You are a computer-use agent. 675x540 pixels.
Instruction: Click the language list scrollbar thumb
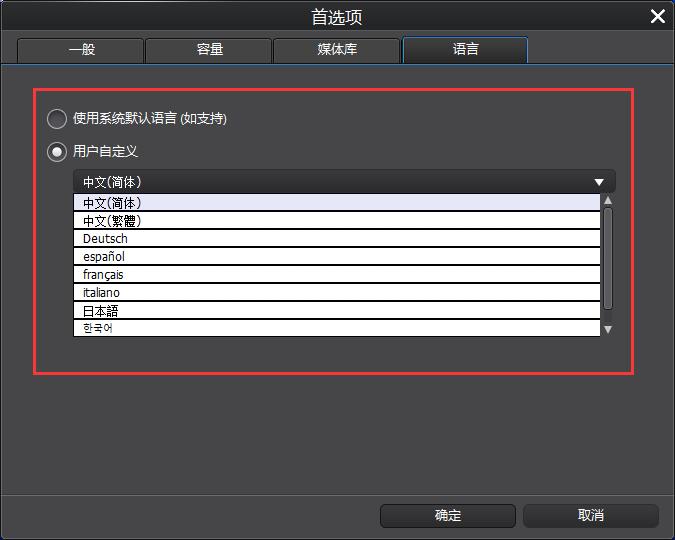click(608, 258)
